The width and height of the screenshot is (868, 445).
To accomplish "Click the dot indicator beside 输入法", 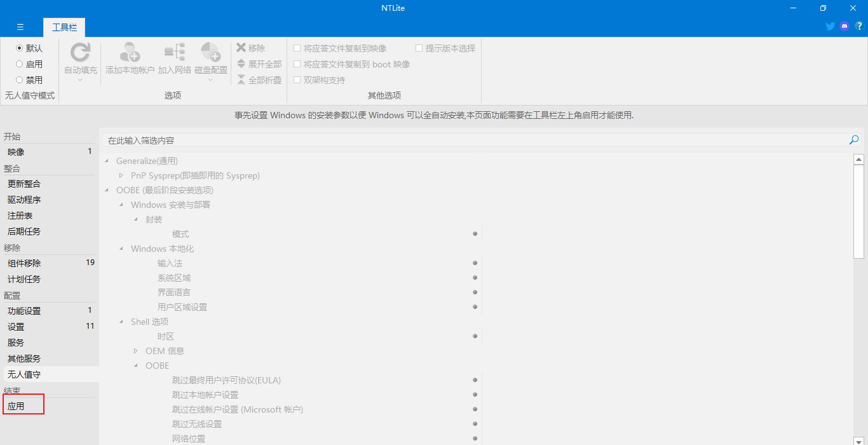I will click(475, 263).
